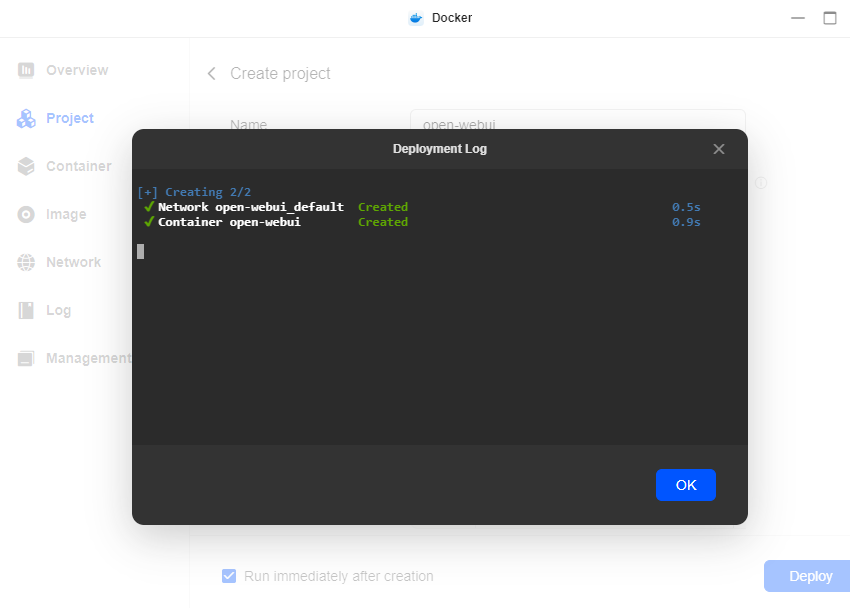Click the Docker whale logo in title bar

coord(416,18)
